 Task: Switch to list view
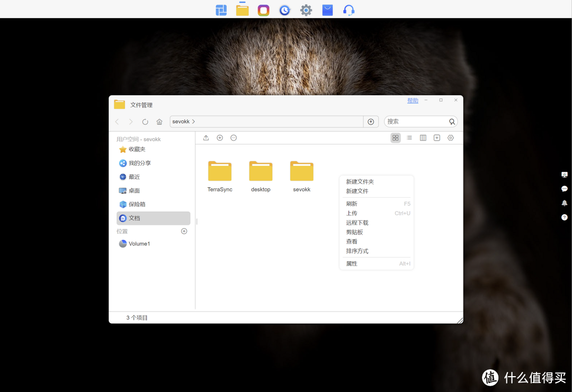(x=409, y=138)
